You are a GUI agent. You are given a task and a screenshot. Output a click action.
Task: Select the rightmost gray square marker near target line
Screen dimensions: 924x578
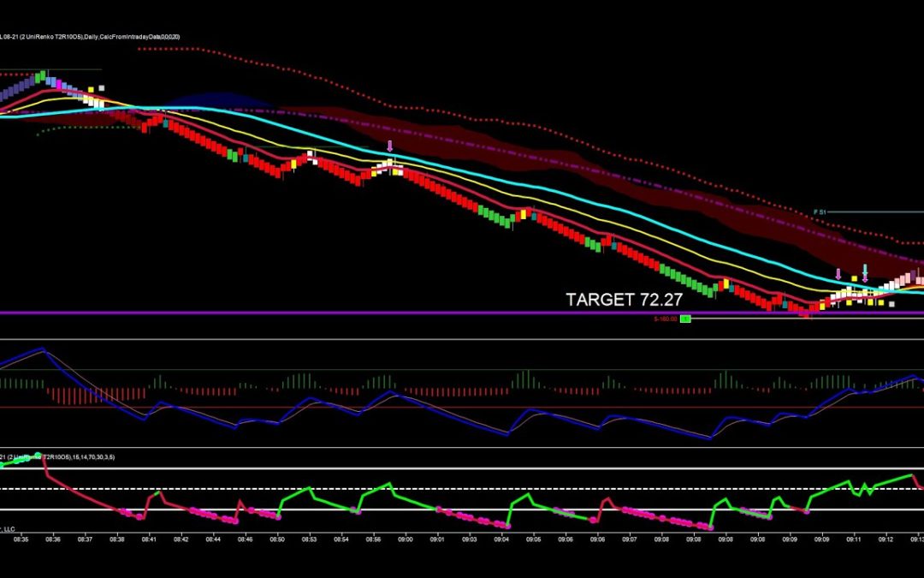click(891, 303)
